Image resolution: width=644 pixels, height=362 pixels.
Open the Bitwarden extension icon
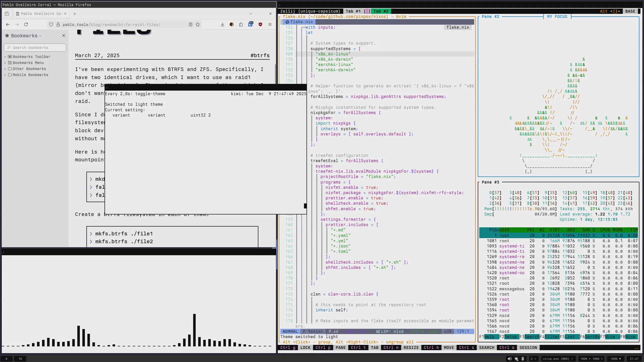251,24
